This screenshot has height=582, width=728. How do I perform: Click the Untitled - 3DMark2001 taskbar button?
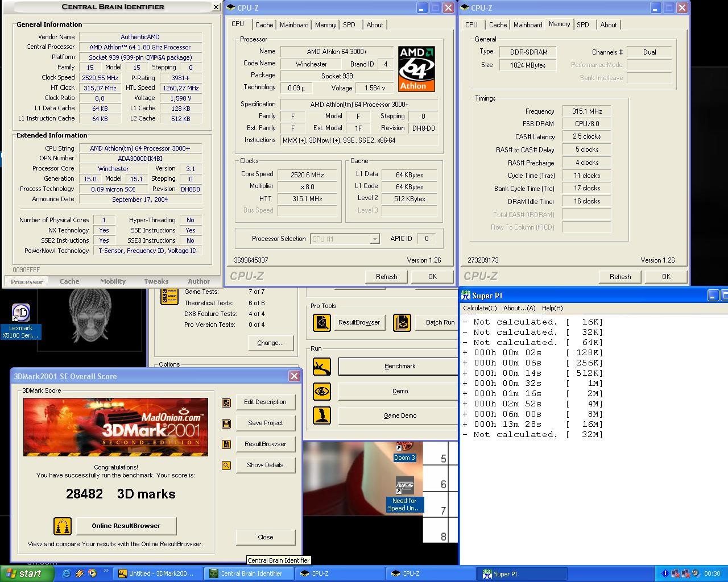tap(158, 573)
